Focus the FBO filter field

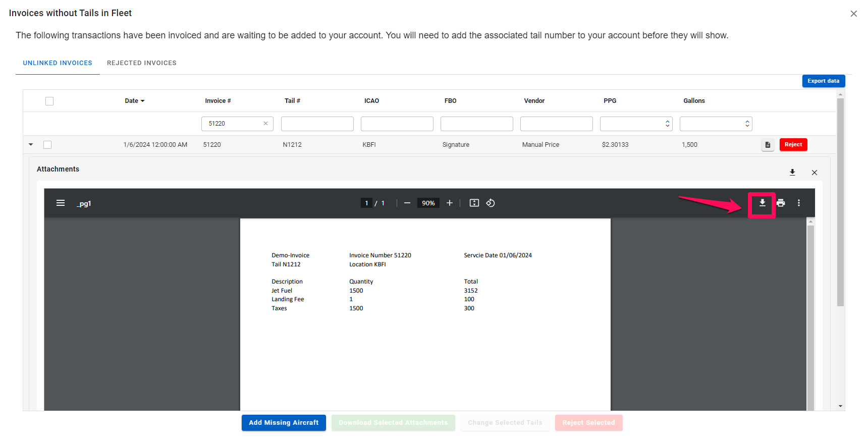[477, 124]
